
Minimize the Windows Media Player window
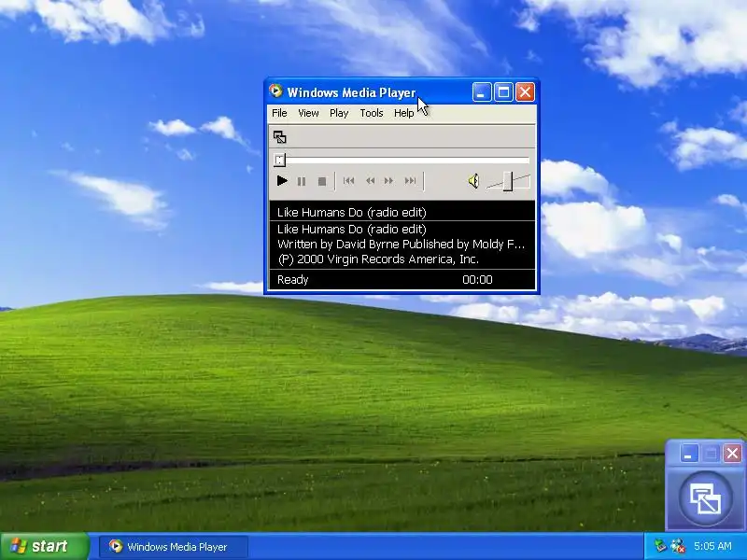[x=482, y=92]
